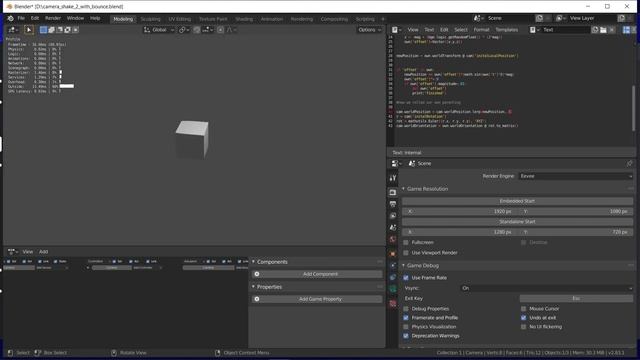The width and height of the screenshot is (640, 360).
Task: Open the Options dropdown in viewport header
Action: [369, 30]
